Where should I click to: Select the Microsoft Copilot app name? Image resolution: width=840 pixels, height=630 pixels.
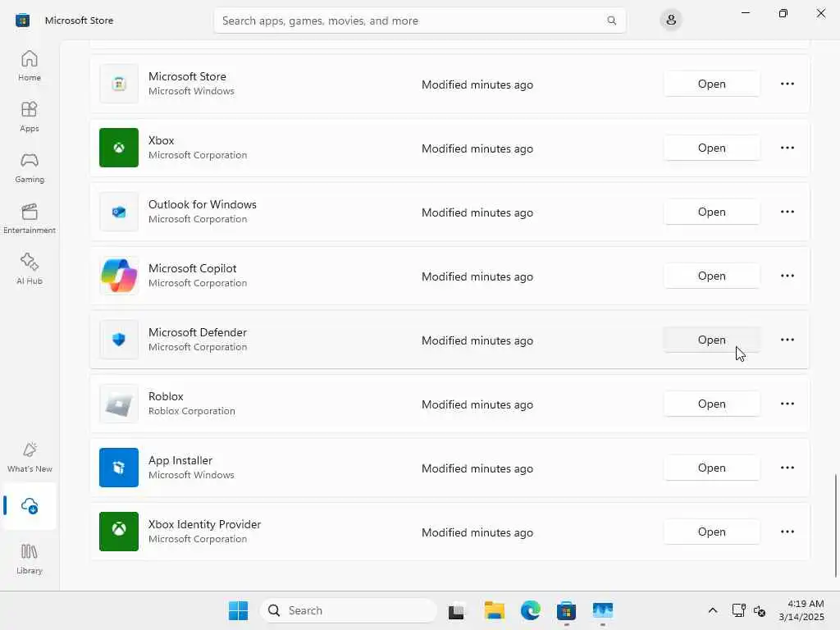[192, 268]
